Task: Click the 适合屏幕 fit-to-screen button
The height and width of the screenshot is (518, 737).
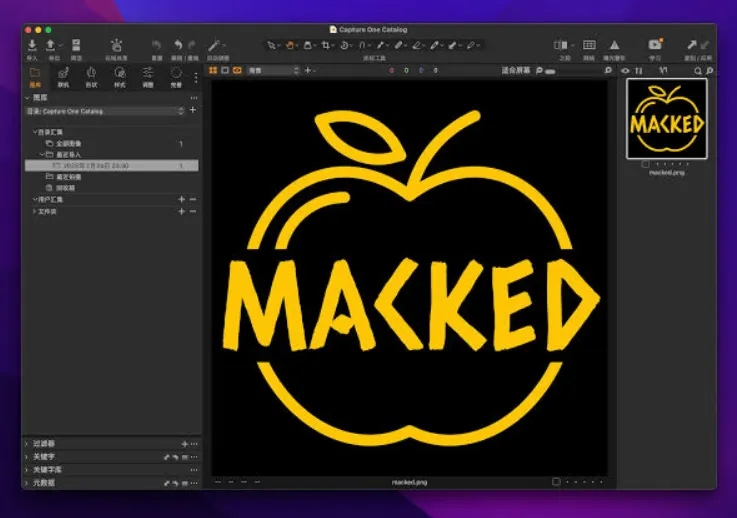Action: pyautogui.click(x=516, y=71)
